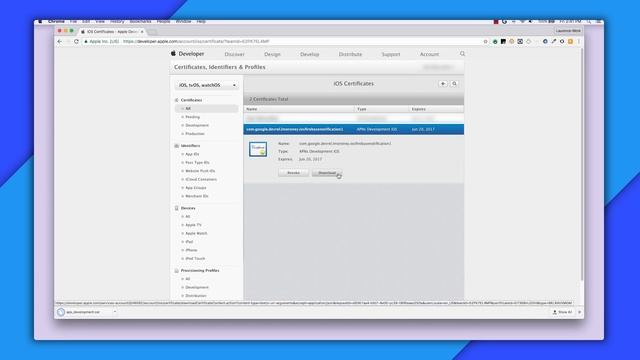Go to Account in Developer navigation
This screenshot has height=360, width=640.
pyautogui.click(x=429, y=54)
